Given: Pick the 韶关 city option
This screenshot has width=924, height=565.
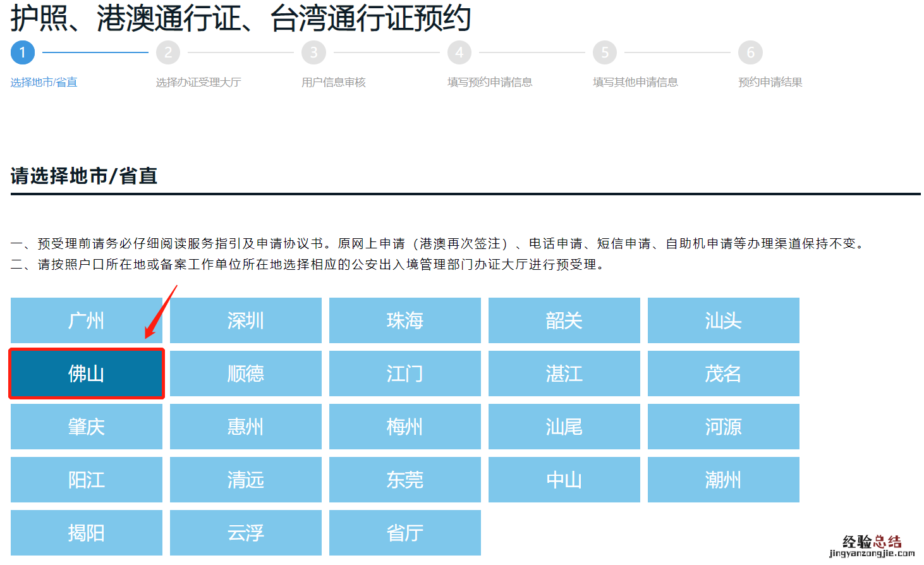Looking at the screenshot, I should pyautogui.click(x=564, y=320).
